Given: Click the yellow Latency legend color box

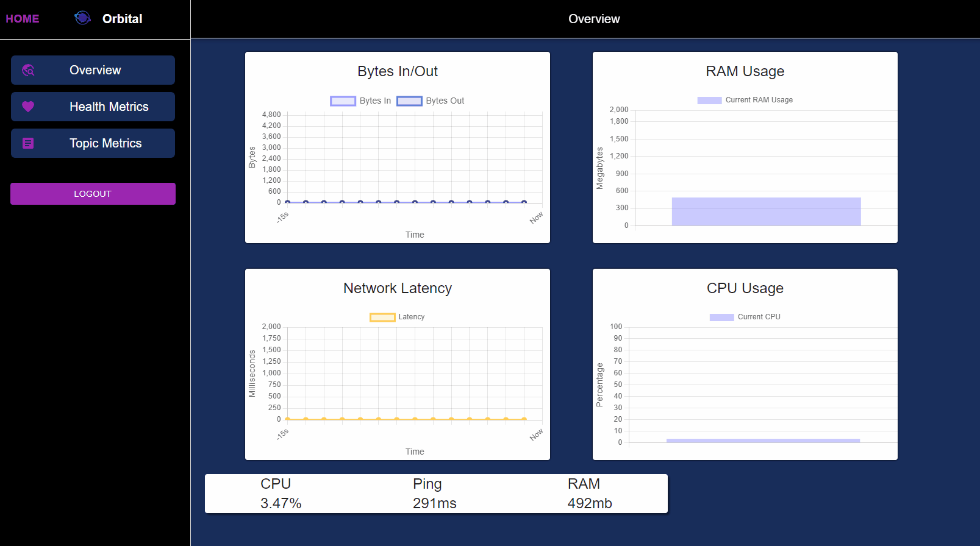Looking at the screenshot, I should (382, 317).
